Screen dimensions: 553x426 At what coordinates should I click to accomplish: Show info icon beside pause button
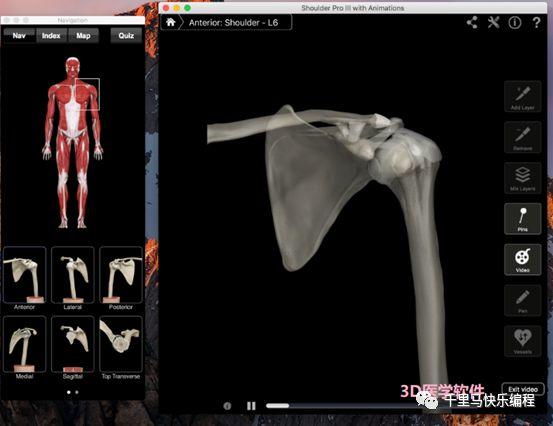(x=227, y=406)
